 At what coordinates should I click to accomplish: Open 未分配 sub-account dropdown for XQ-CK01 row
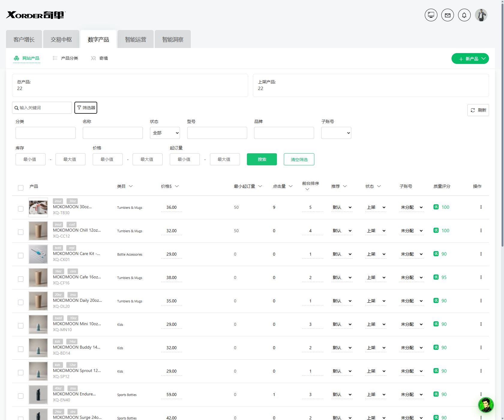click(412, 254)
